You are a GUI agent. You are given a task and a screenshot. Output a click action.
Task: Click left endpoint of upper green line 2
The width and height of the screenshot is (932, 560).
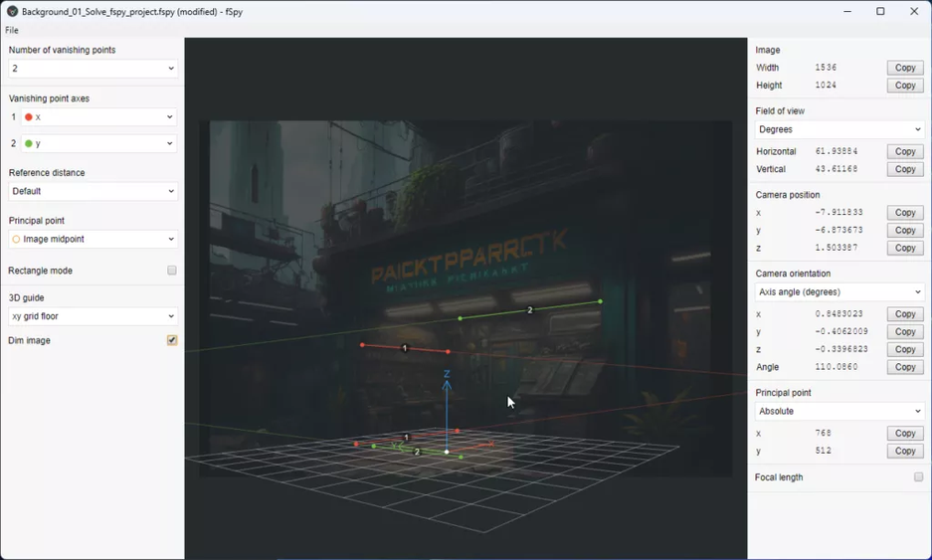(x=460, y=319)
